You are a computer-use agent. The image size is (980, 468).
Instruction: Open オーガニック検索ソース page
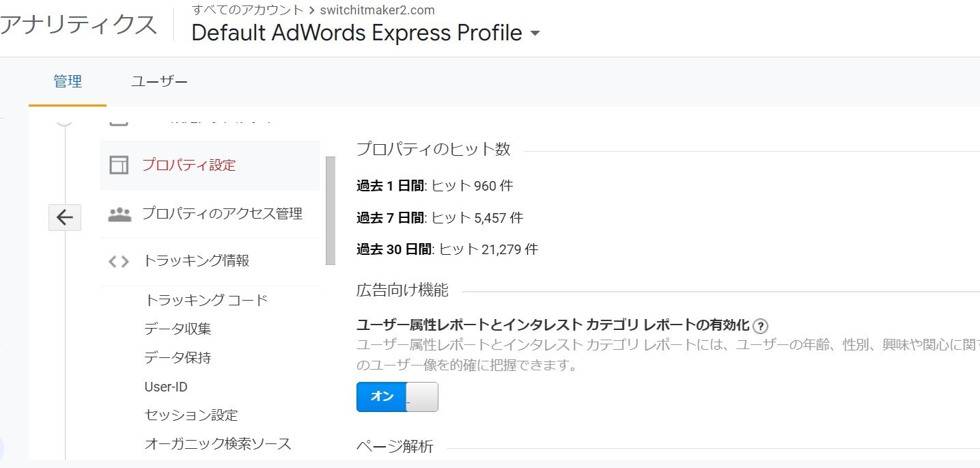[218, 443]
